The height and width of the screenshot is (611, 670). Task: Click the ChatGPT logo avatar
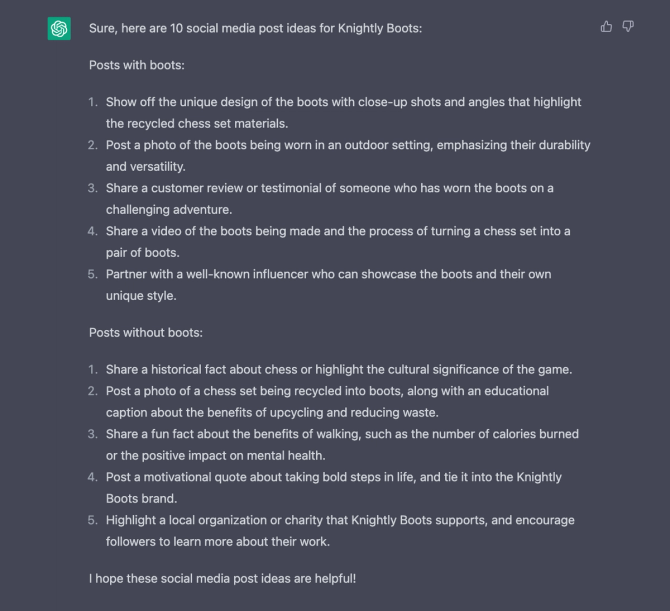[59, 29]
